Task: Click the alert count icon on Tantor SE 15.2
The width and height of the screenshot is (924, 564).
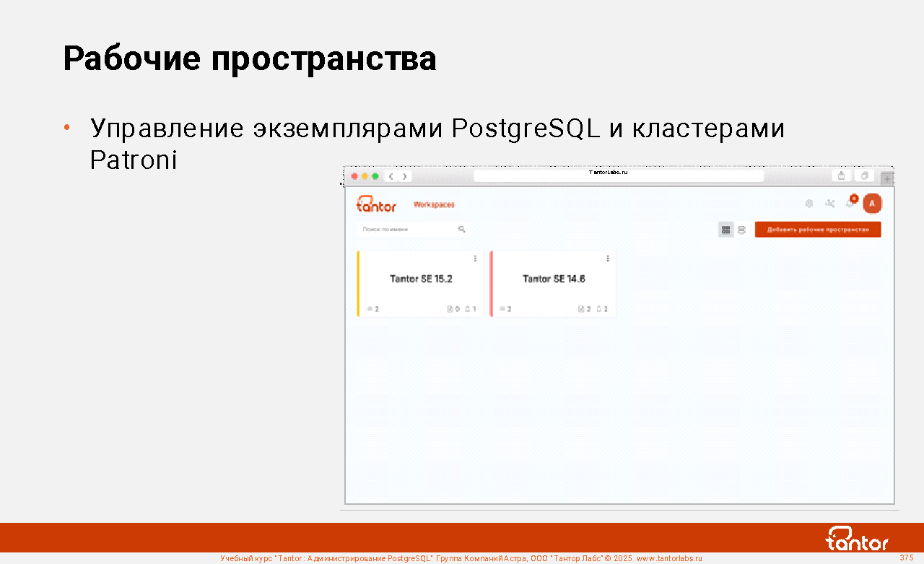Action: click(468, 309)
